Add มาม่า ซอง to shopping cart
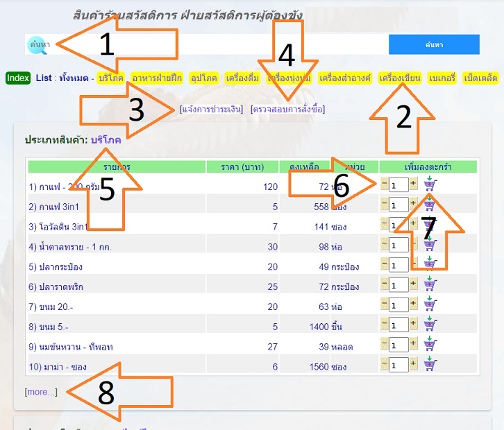Screen dimensions: 504x430 coord(430,365)
